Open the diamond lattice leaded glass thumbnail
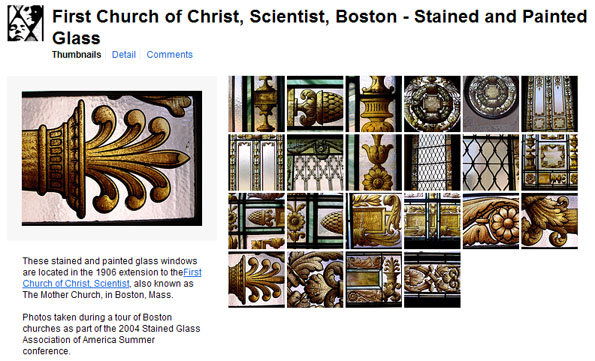 point(491,162)
